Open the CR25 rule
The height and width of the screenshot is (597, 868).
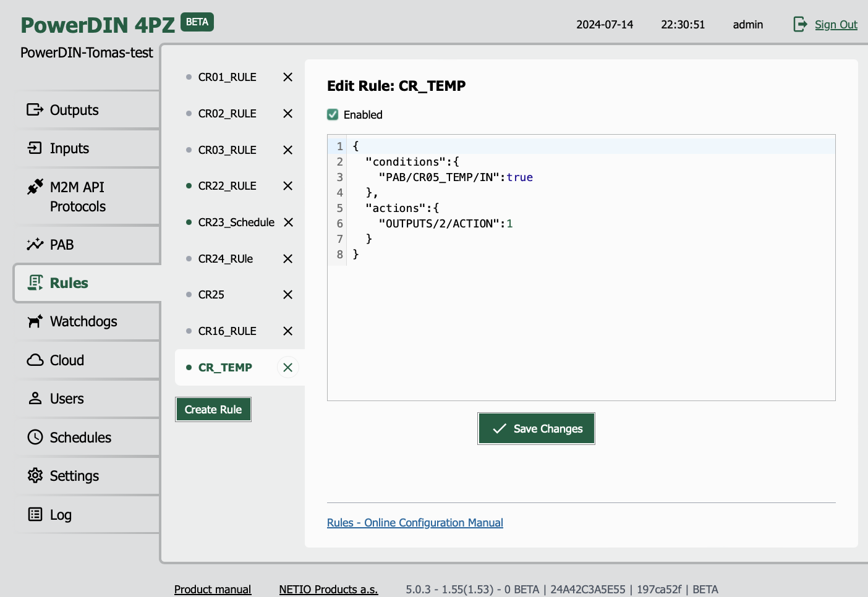[211, 295]
